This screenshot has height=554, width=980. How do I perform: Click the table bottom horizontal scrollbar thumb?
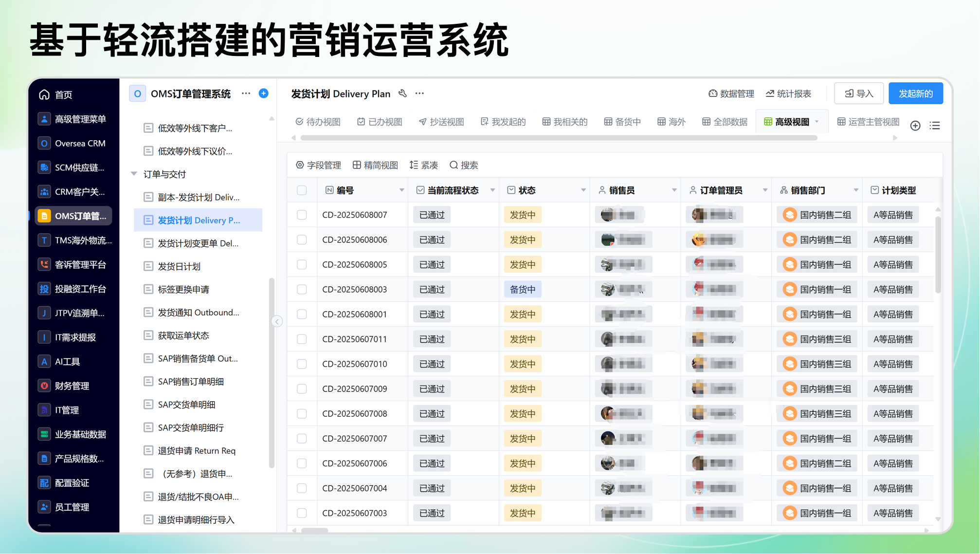tap(314, 530)
